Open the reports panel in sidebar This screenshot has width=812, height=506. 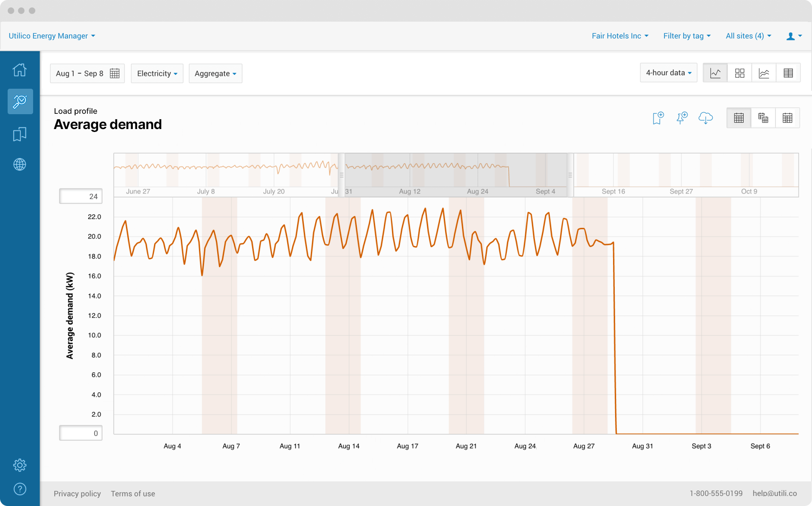tap(20, 134)
